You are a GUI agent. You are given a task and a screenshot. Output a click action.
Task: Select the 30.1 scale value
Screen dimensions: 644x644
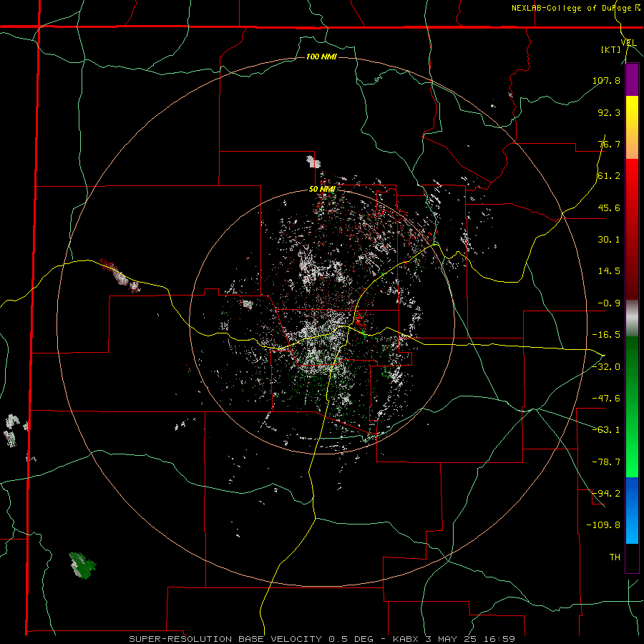pos(609,240)
